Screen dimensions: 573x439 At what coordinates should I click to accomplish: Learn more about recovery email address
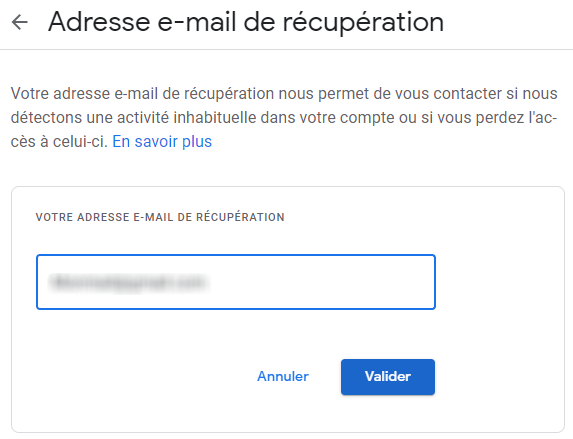pos(162,141)
